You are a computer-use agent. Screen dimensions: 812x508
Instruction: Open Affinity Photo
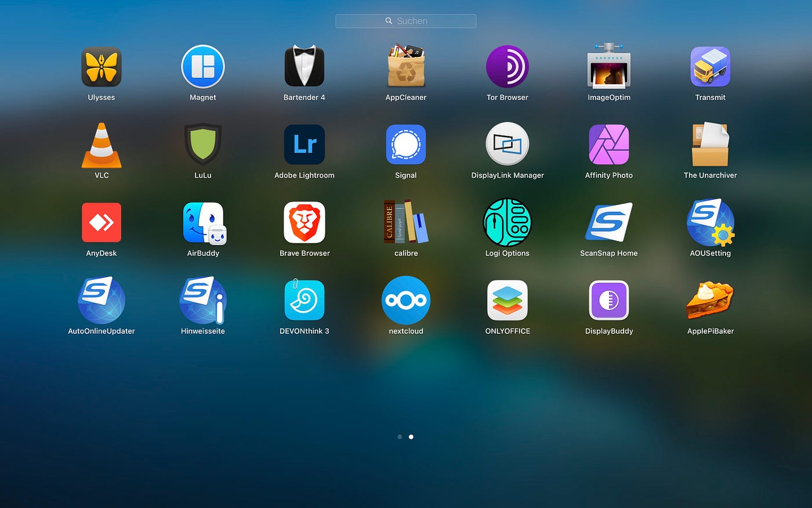point(609,145)
